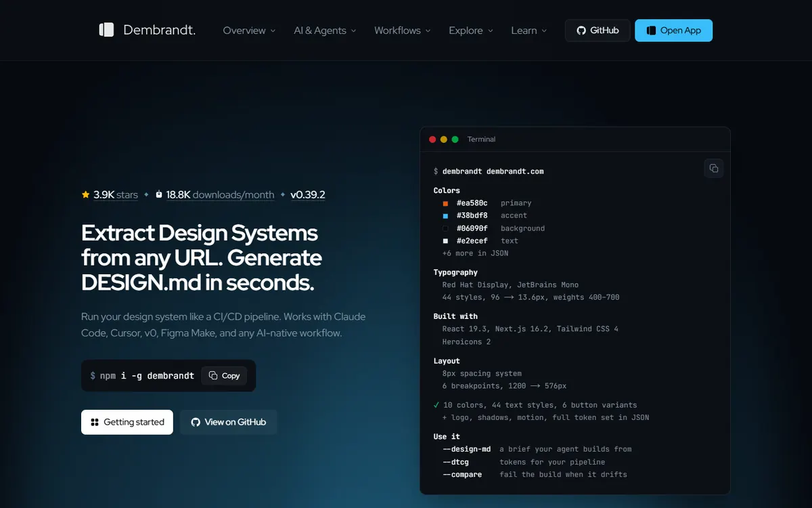Image resolution: width=812 pixels, height=508 pixels.
Task: Click the copy icon in Copy button
Action: pos(213,375)
